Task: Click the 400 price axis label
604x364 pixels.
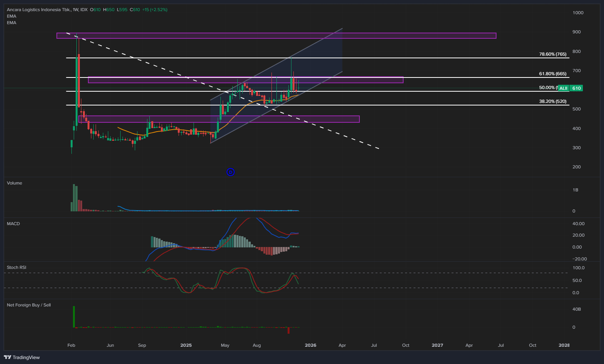Action: 576,128
